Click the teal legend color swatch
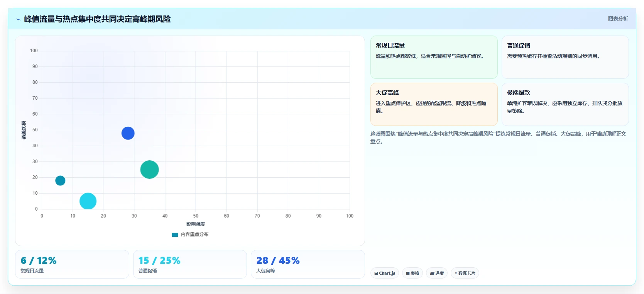 tap(175, 235)
